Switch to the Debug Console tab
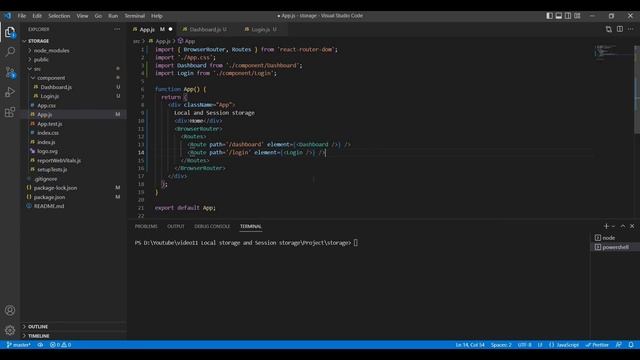This screenshot has height=360, width=640. pyautogui.click(x=212, y=226)
